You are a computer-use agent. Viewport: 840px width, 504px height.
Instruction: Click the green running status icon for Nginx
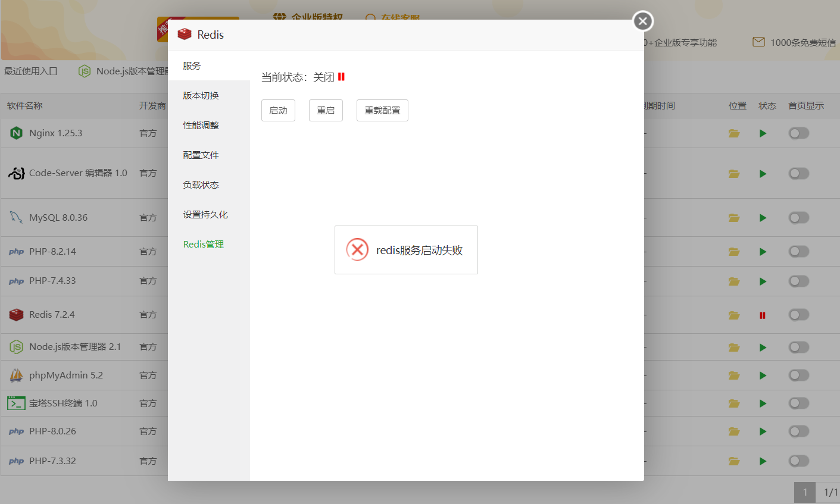(x=763, y=133)
